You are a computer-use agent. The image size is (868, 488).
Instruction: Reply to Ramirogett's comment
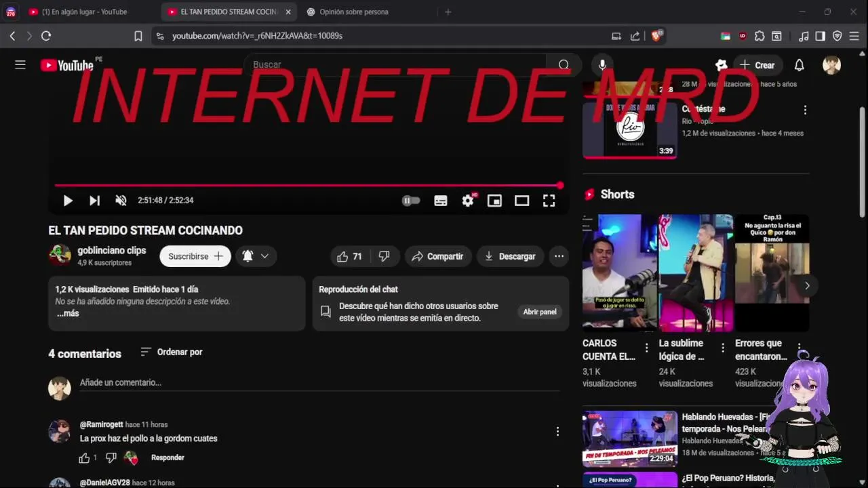click(x=167, y=458)
